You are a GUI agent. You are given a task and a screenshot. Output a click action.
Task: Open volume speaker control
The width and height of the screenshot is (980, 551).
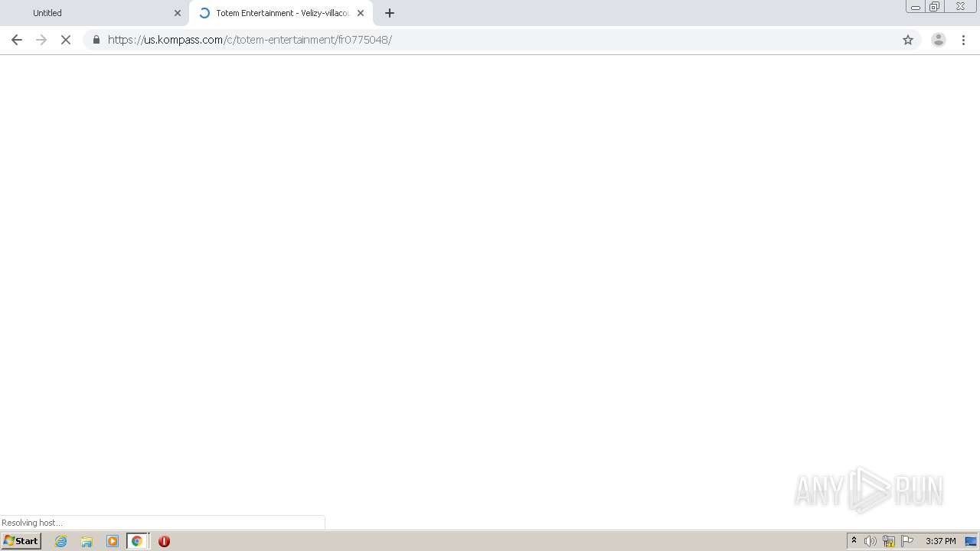click(x=871, y=541)
